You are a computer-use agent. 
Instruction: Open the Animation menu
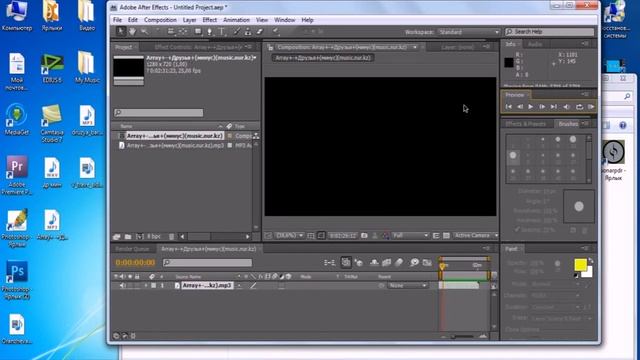tap(236, 20)
